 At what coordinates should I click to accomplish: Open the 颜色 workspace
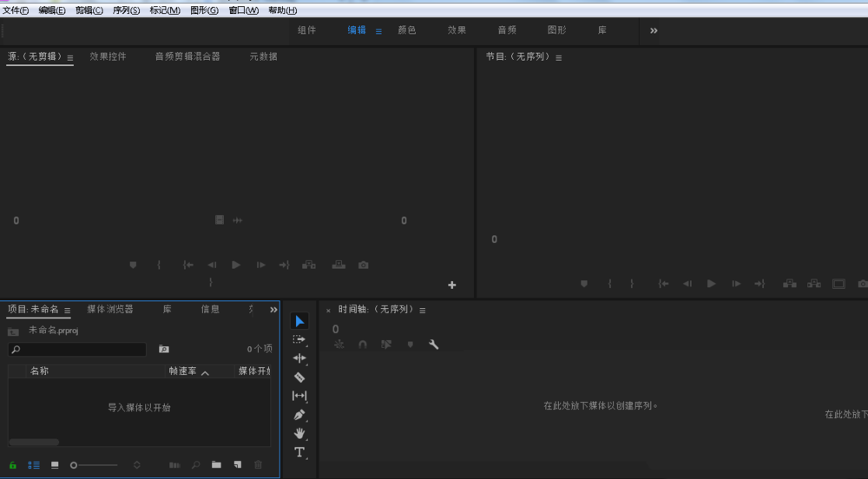[407, 30]
